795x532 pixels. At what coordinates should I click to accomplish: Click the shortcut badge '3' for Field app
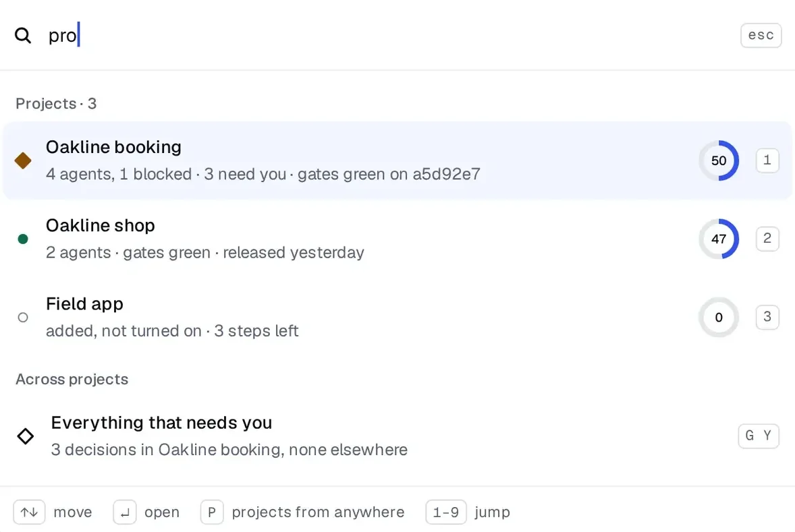coord(767,317)
